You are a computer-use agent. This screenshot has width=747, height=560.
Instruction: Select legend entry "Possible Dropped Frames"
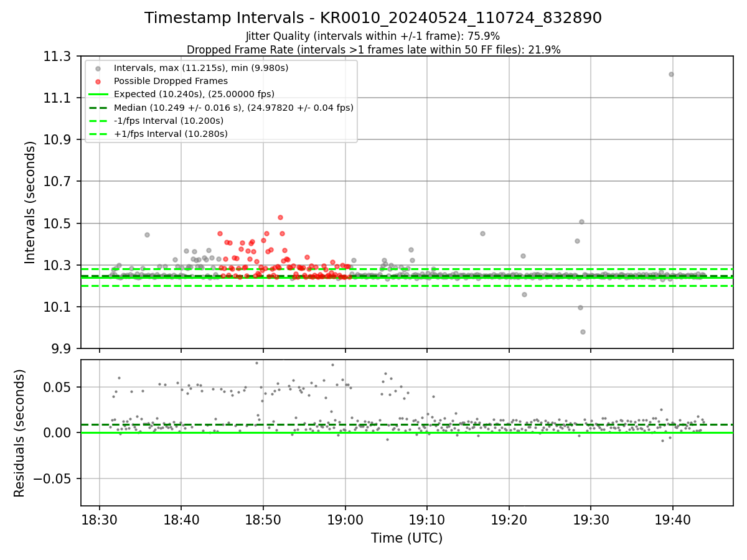[x=171, y=81]
